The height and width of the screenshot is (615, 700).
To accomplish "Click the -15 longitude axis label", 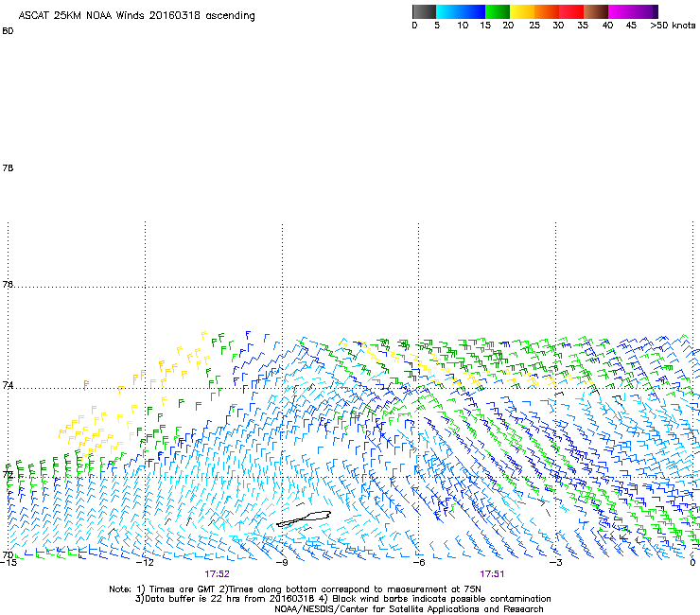I will [8, 562].
